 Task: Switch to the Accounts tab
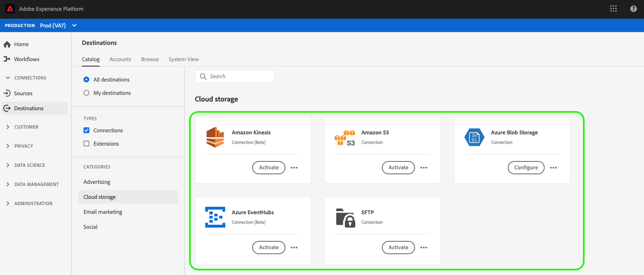(120, 59)
